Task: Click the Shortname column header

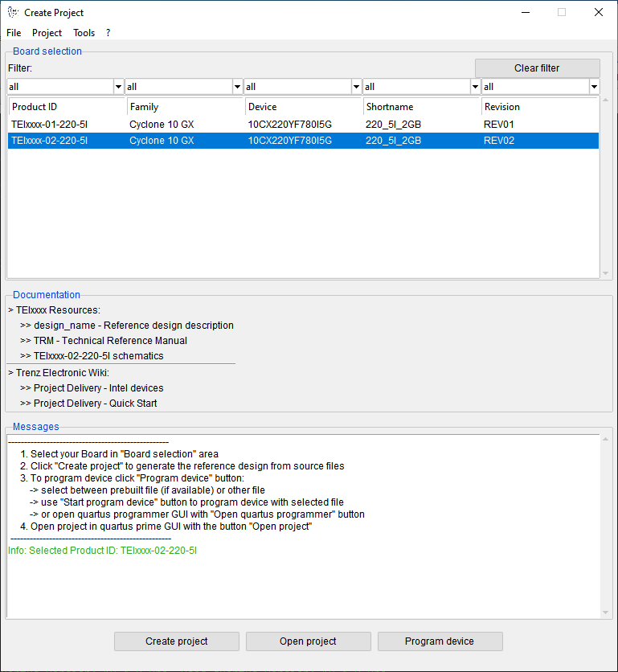Action: click(x=421, y=107)
